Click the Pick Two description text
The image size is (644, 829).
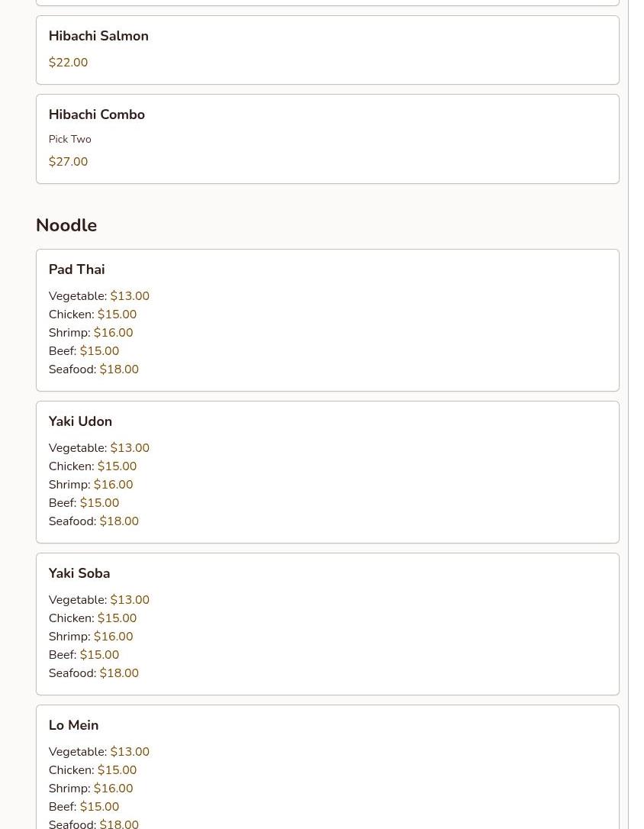coord(69,139)
